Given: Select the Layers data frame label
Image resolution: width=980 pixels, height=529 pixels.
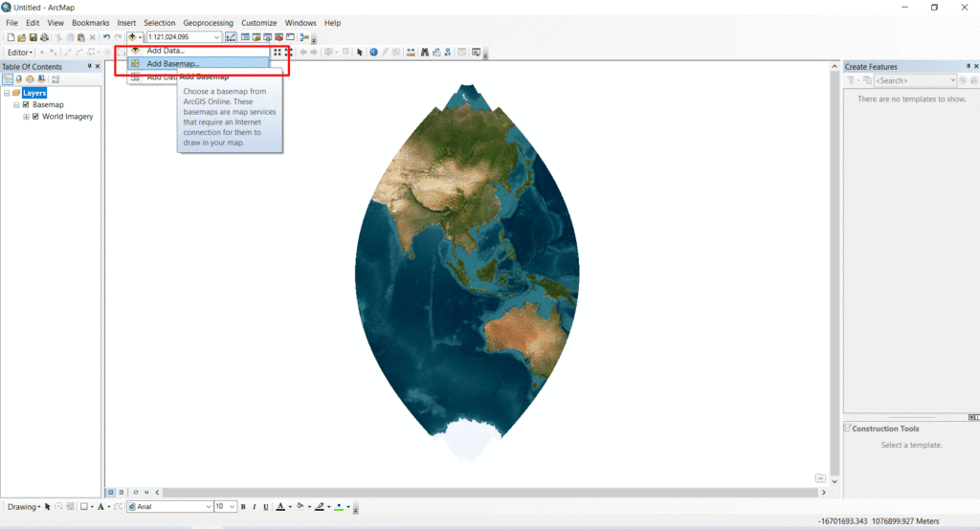Looking at the screenshot, I should 34,93.
